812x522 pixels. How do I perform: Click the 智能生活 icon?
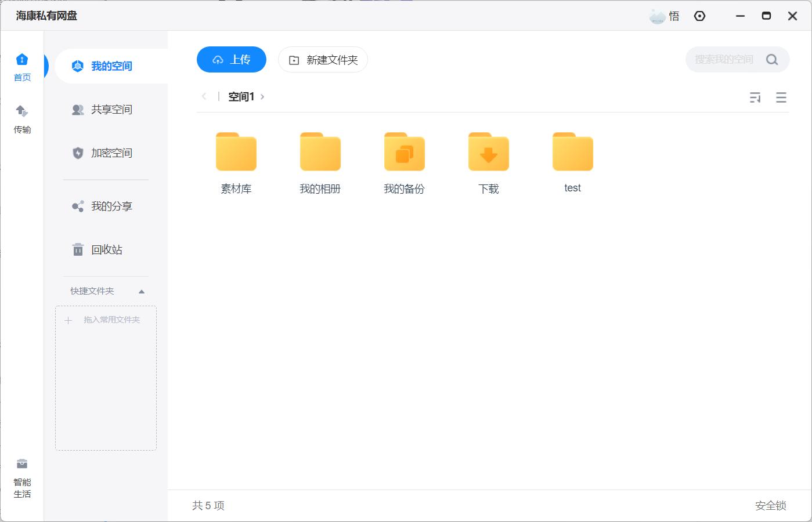pyautogui.click(x=21, y=463)
